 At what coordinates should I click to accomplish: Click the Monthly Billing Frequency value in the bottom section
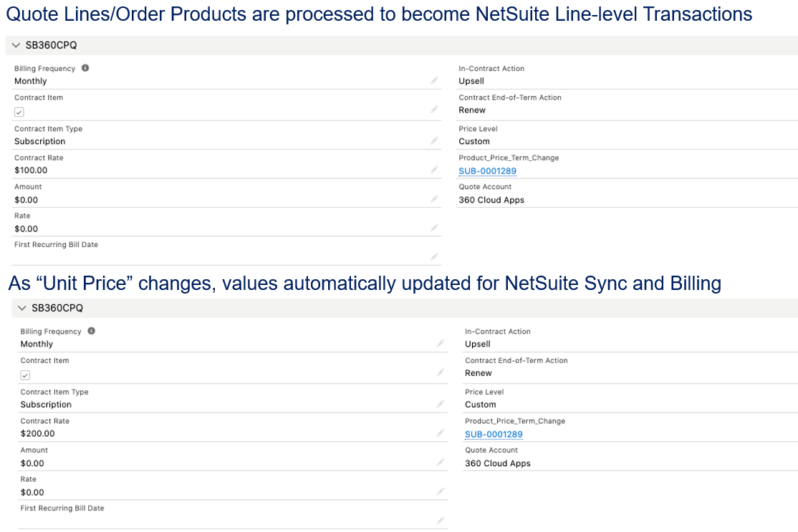point(37,344)
